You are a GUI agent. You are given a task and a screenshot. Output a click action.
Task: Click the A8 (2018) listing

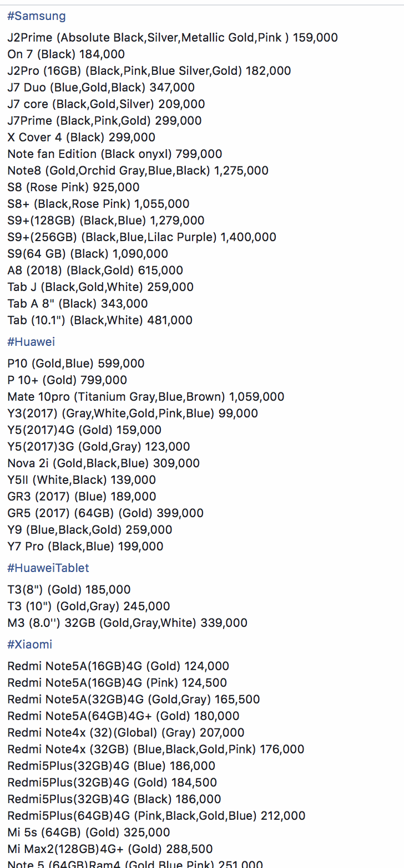(x=95, y=270)
